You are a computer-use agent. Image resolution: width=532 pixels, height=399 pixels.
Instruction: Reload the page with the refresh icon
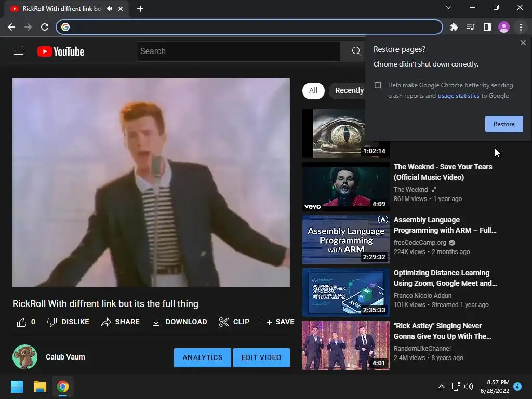(45, 27)
